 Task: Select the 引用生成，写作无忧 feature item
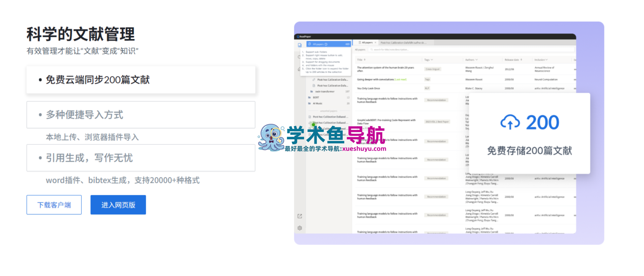[x=141, y=158]
